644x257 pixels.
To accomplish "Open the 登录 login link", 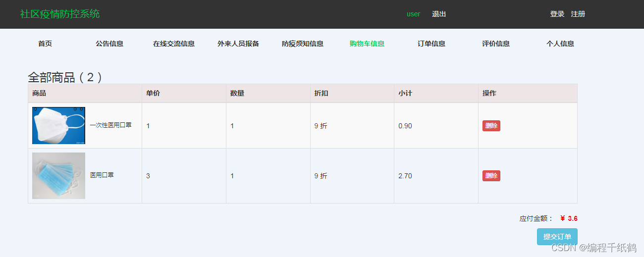I will [x=557, y=14].
